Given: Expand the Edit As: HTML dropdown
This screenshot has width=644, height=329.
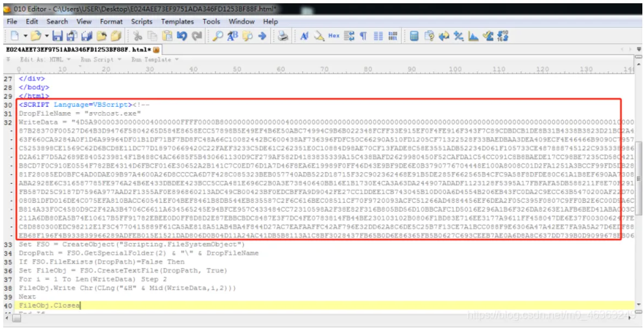Looking at the screenshot, I should [x=46, y=59].
